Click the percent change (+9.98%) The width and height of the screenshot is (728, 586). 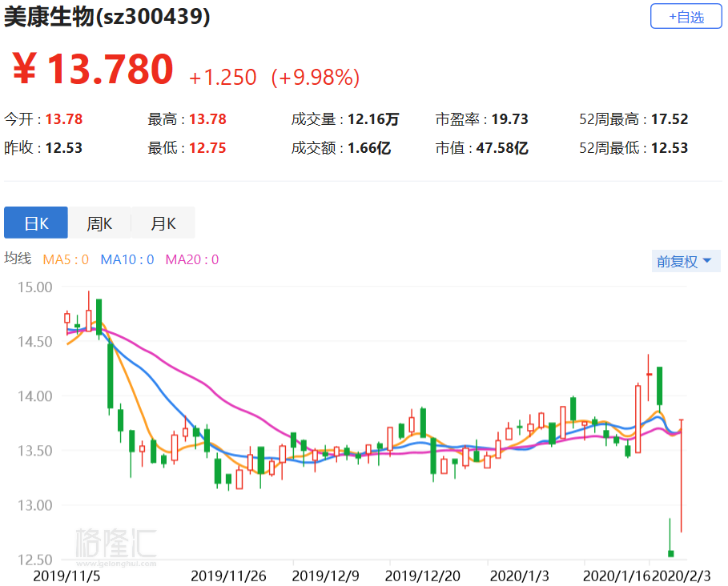pyautogui.click(x=316, y=78)
